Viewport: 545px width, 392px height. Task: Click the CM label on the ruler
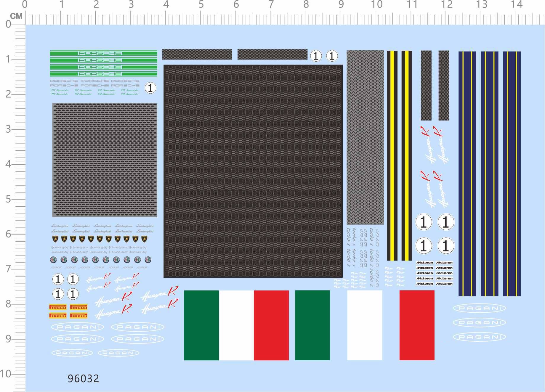coord(16,16)
